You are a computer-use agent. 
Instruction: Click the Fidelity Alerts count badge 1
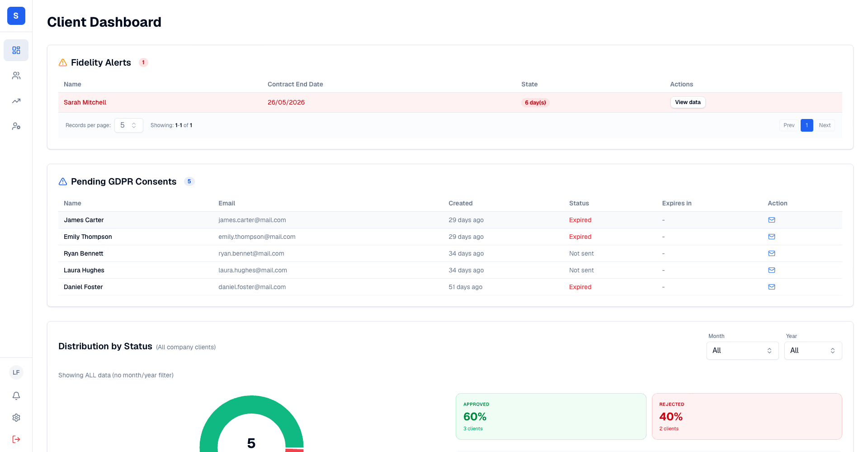coord(143,62)
